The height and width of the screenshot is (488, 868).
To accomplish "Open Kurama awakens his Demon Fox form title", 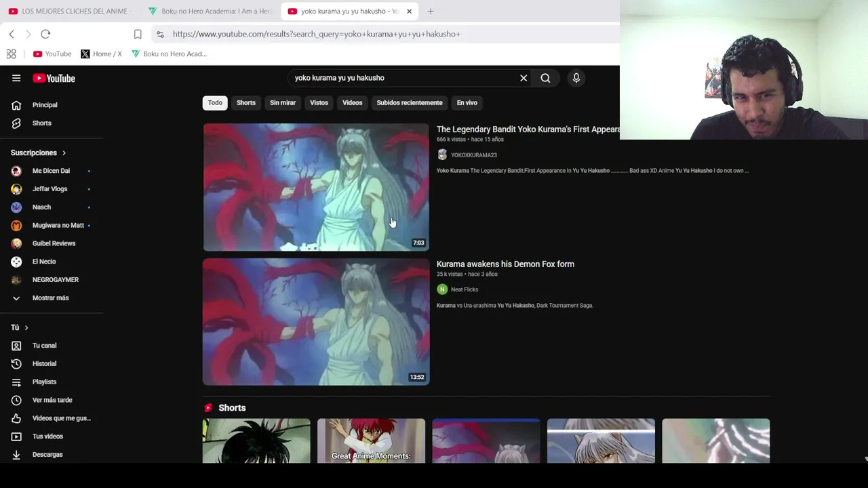I will pos(505,264).
